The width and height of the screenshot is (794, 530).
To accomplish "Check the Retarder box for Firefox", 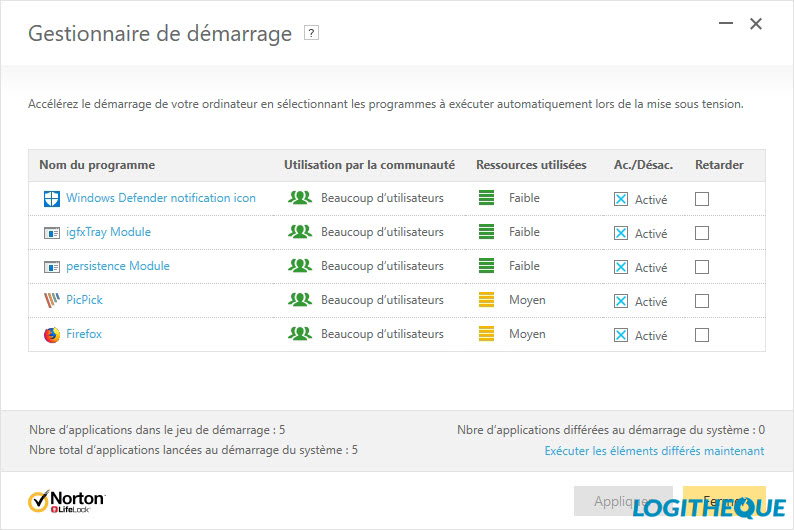I will tap(702, 335).
